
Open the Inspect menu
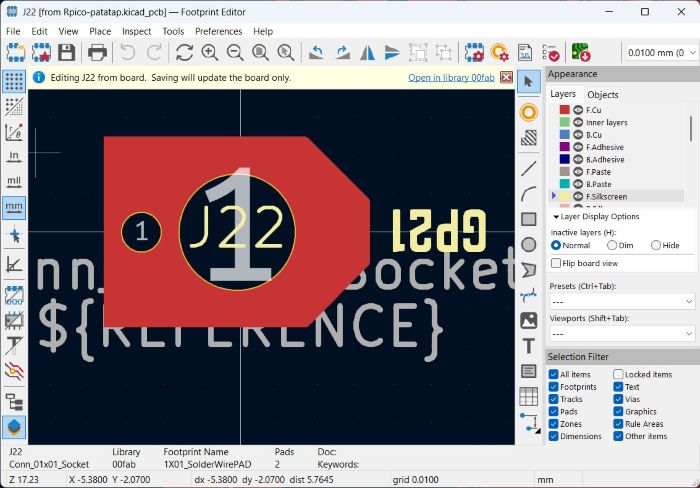click(x=137, y=31)
